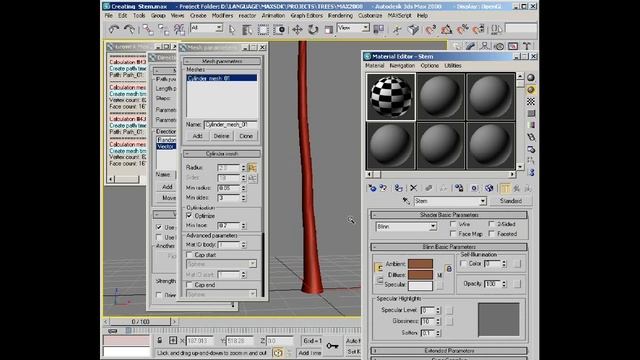Activate the Unlink Selection tool
640x360 pixels.
tap(163, 29)
